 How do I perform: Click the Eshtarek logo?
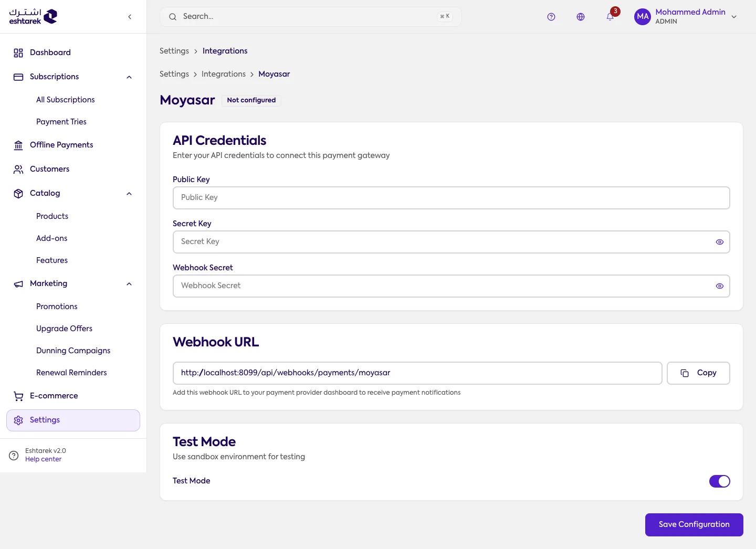tap(33, 17)
